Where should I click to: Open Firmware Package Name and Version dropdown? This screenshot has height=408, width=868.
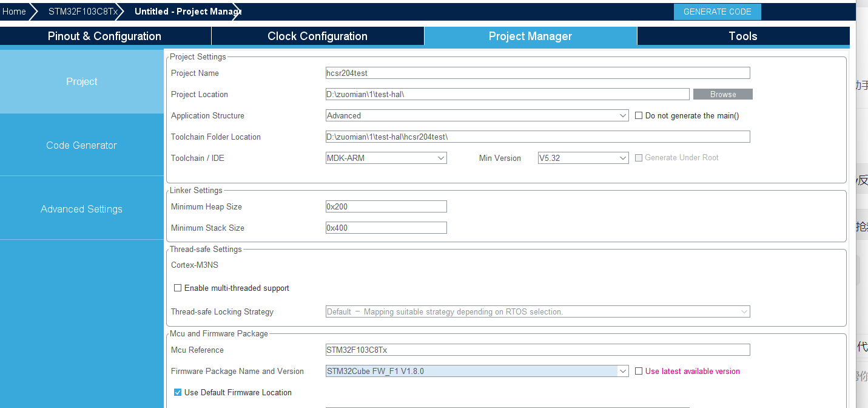pos(477,371)
